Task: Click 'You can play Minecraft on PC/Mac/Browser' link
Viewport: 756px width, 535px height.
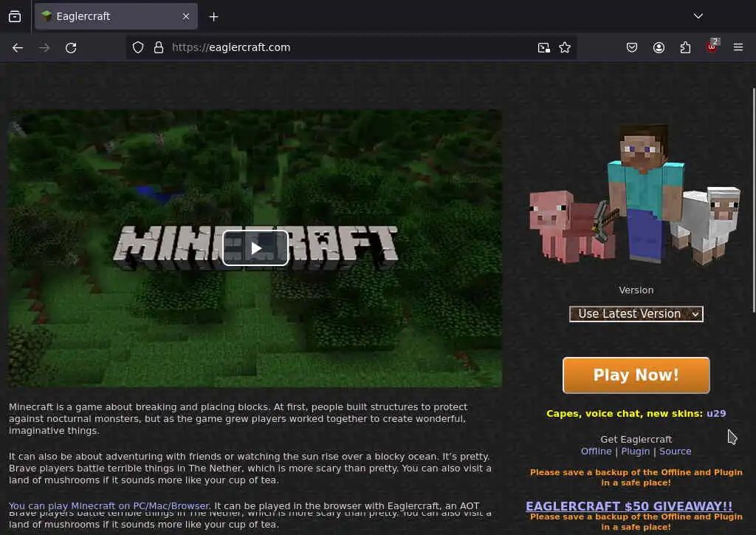Action: 109,505
